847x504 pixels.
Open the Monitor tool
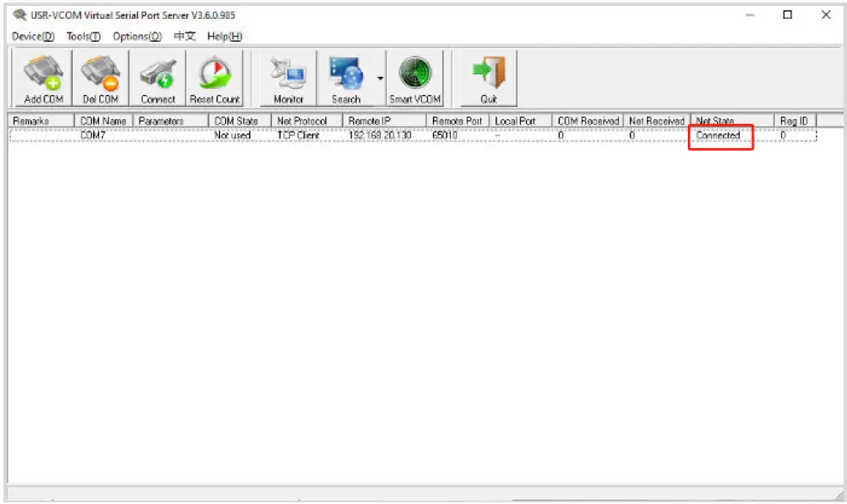tap(288, 79)
